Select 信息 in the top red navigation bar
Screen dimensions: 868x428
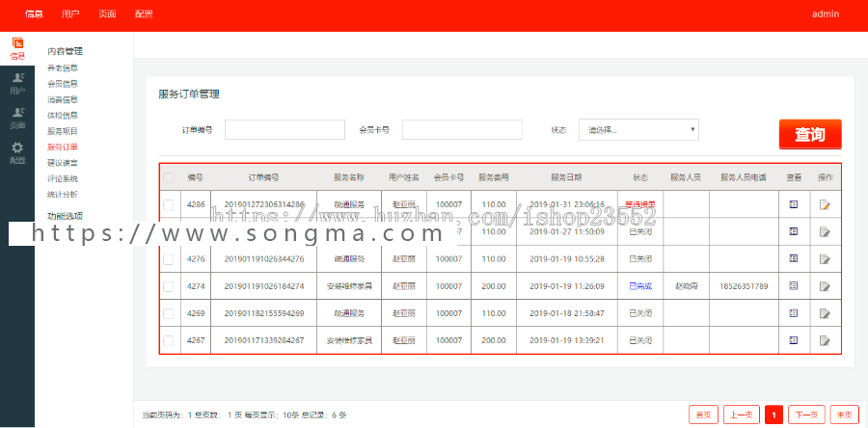pos(34,14)
